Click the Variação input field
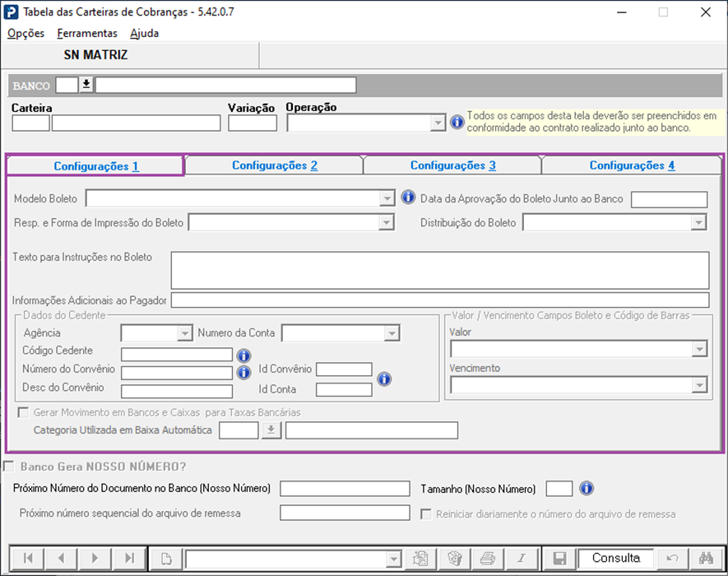This screenshot has height=576, width=728. pos(253,123)
